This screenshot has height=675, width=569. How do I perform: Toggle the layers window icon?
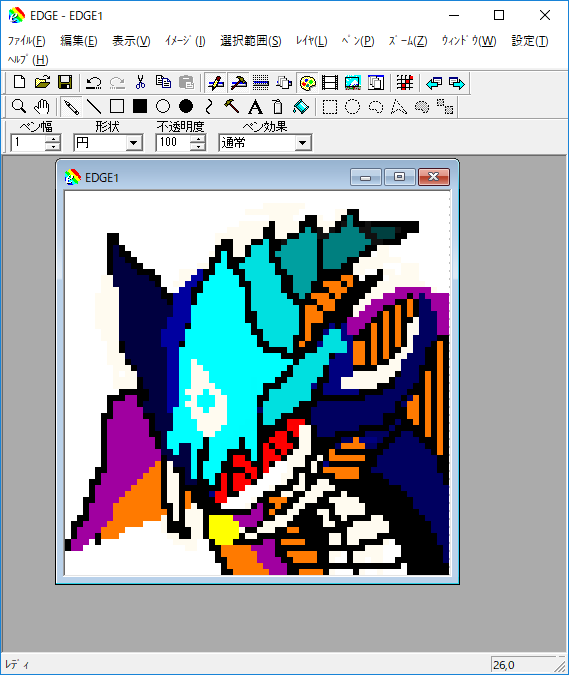coord(284,82)
